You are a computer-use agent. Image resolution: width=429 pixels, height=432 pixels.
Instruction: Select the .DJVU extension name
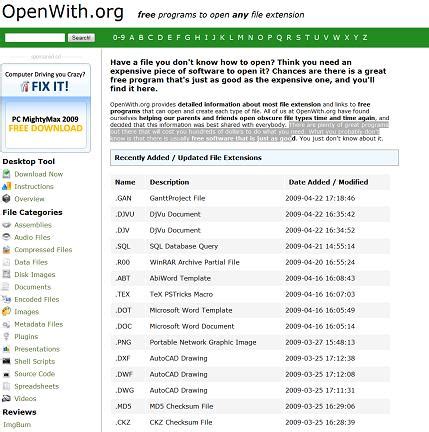(125, 214)
